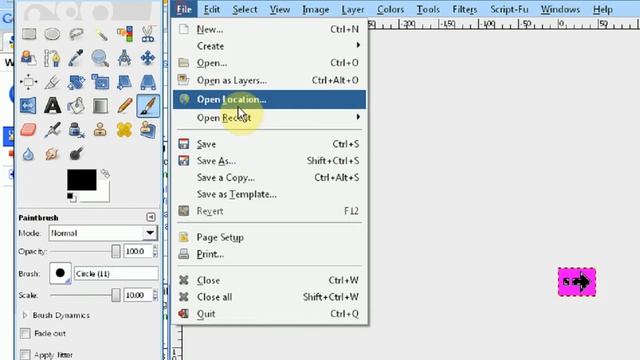
Task: Choose Save a Copy menu entry
Action: (x=269, y=178)
